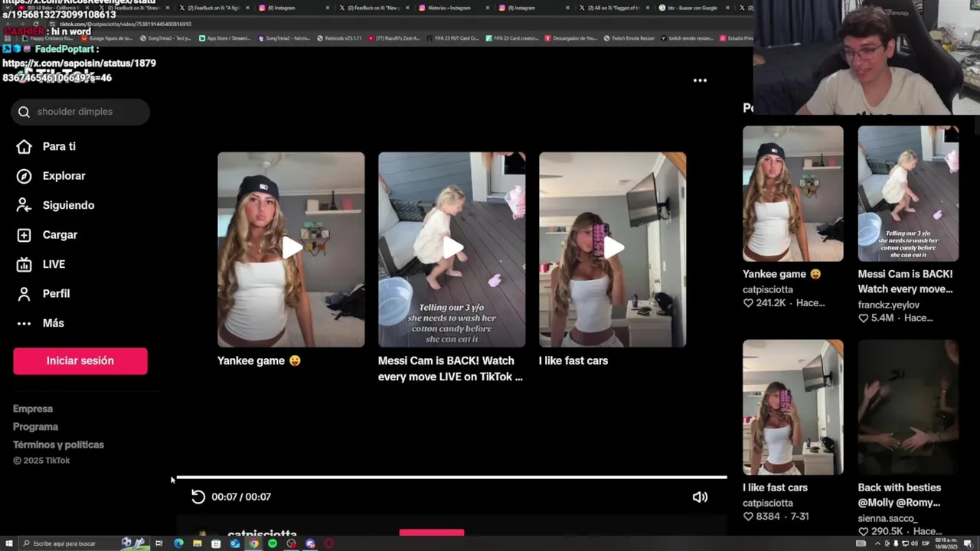Open the Programa footer link
Image resolution: width=980 pixels, height=551 pixels.
click(35, 427)
